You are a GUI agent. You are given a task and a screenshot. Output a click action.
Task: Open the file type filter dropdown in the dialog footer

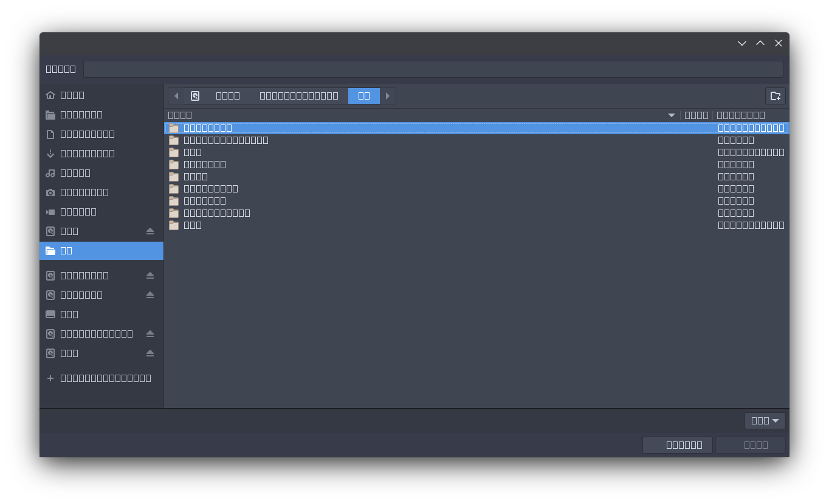[x=765, y=420]
